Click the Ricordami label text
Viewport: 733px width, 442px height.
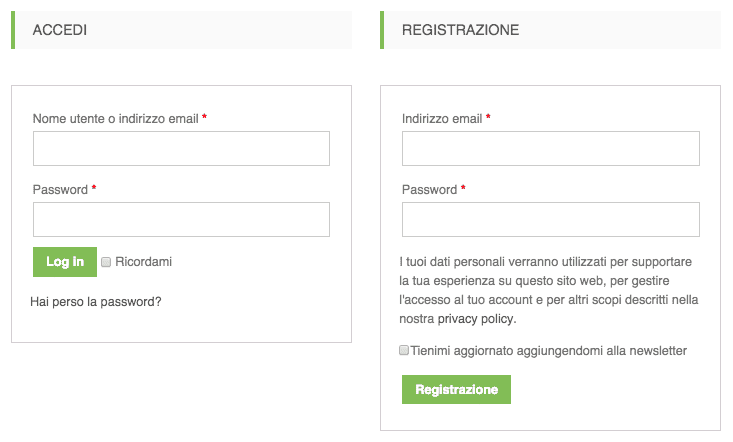[x=144, y=262]
